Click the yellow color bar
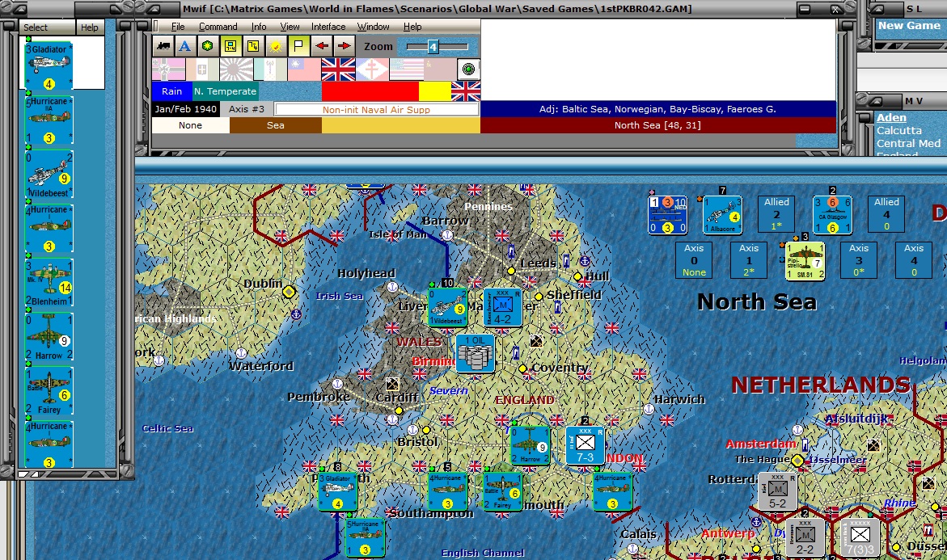The height and width of the screenshot is (560, 947). click(434, 91)
